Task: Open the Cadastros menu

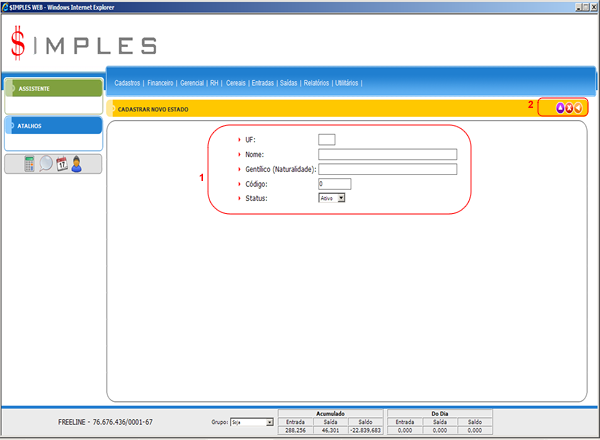Action: [127, 83]
